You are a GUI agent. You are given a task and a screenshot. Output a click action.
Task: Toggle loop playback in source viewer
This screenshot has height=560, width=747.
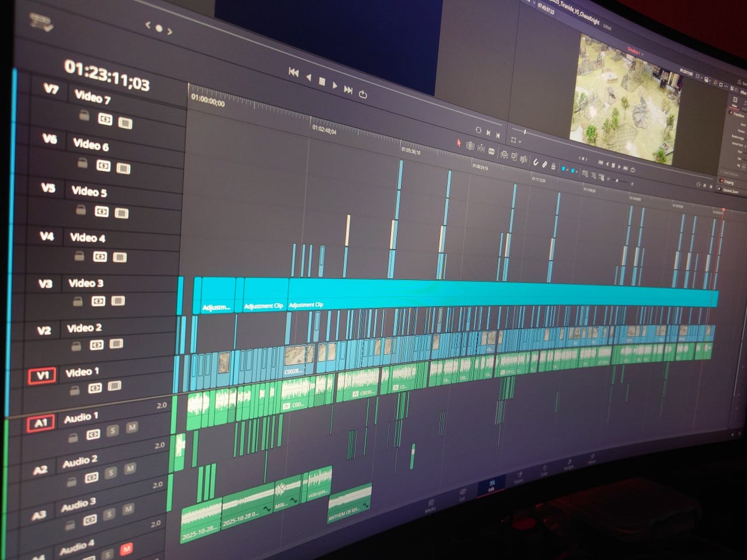(x=363, y=93)
